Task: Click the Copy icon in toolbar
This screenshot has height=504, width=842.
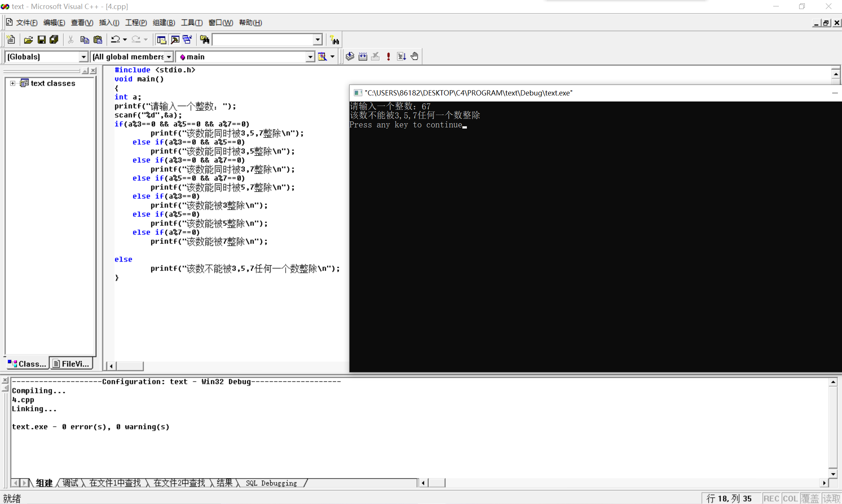Action: coord(84,39)
